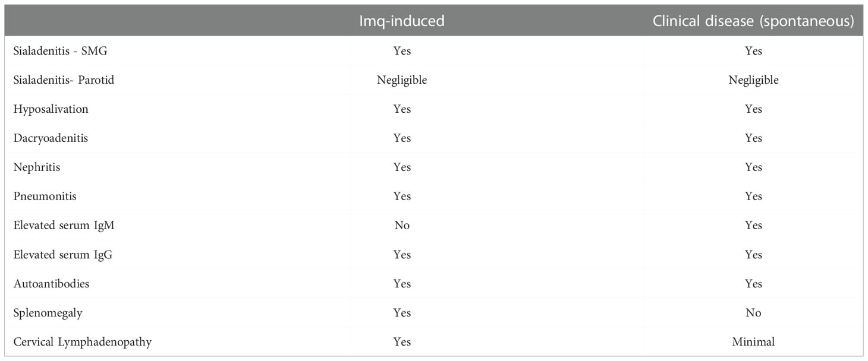
Task: Select the Splenomegaly row label
Action: pos(48,313)
